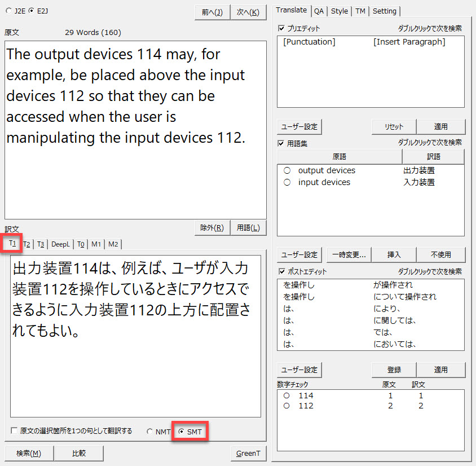Check the 原文の選択箇所 single-sentence option

[x=14, y=431]
